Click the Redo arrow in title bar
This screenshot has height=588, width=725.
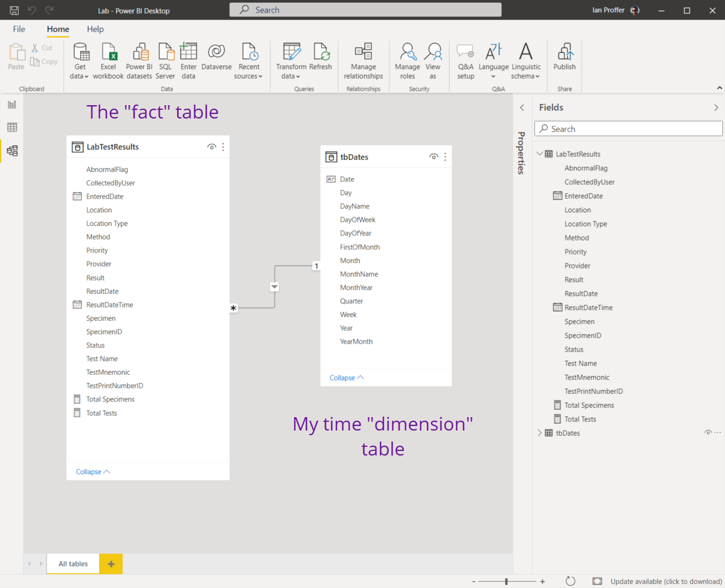pyautogui.click(x=49, y=10)
